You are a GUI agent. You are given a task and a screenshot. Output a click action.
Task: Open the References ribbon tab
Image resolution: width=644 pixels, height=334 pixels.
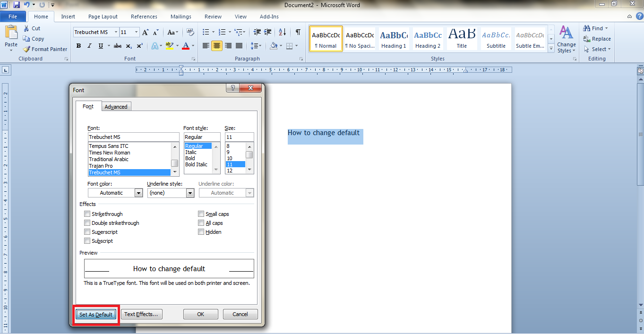coord(144,17)
